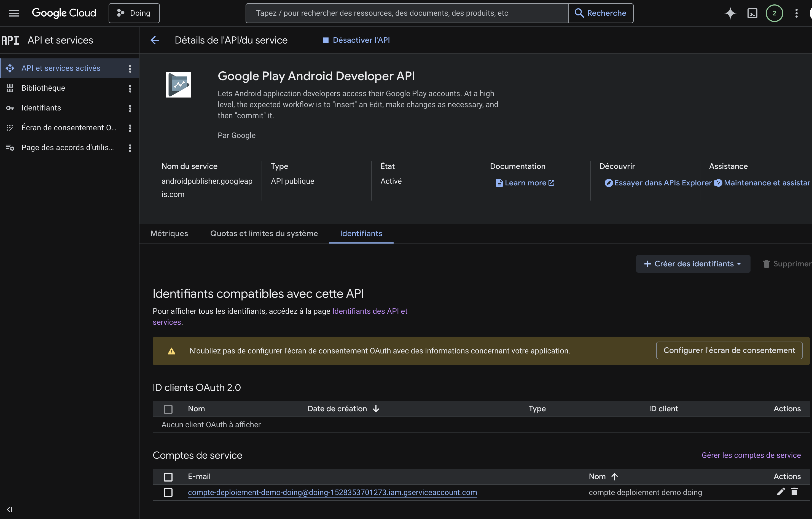Click the Écran de consentement icon
Viewport: 812px width, 519px height.
pos(10,128)
